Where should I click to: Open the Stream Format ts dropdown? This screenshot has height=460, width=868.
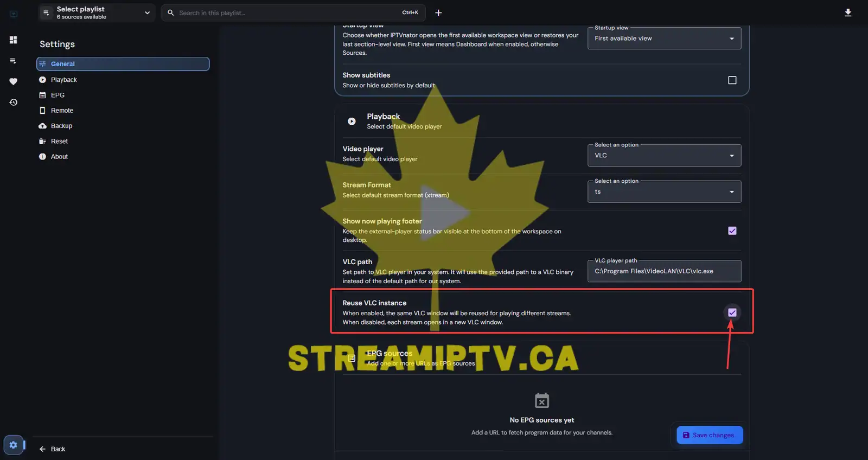point(664,191)
